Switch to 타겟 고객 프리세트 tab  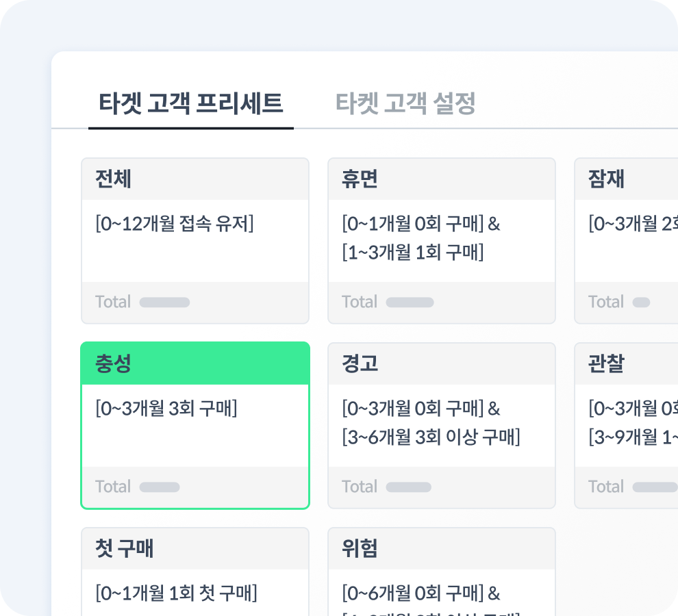pyautogui.click(x=190, y=103)
